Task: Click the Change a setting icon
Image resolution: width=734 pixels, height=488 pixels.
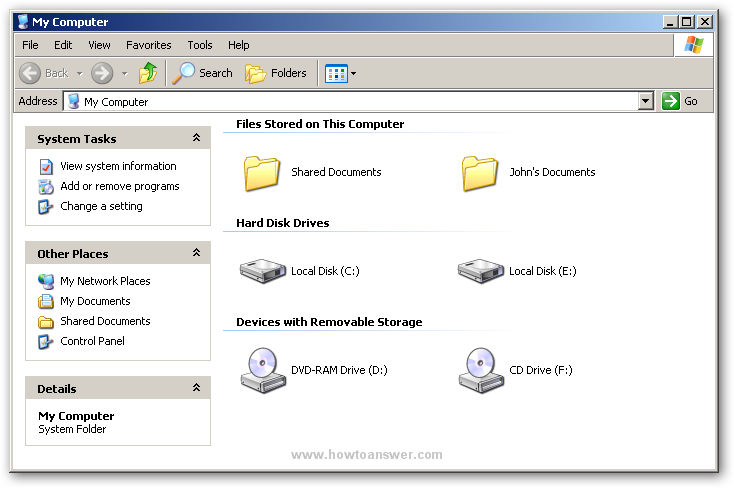Action: 45,207
